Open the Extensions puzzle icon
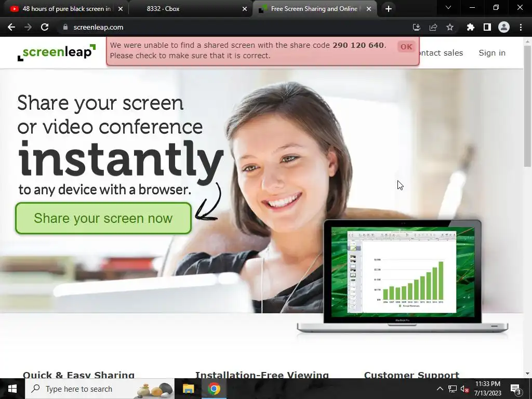This screenshot has width=532, height=399. tap(470, 27)
